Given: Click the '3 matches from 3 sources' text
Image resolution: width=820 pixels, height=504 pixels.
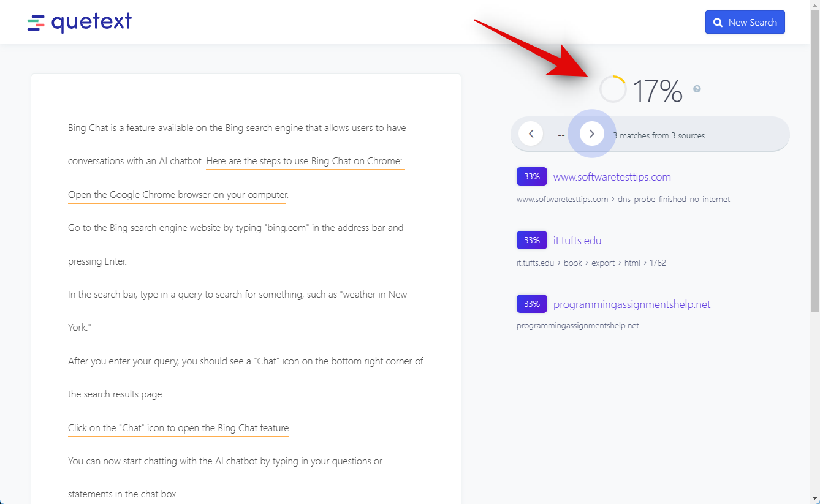Looking at the screenshot, I should click(x=659, y=135).
